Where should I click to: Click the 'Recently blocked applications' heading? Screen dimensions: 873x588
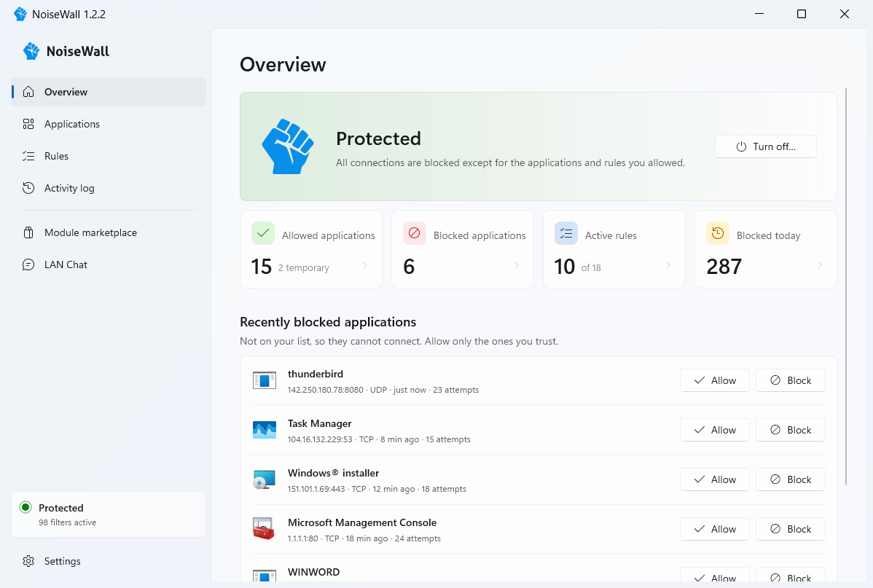(328, 322)
